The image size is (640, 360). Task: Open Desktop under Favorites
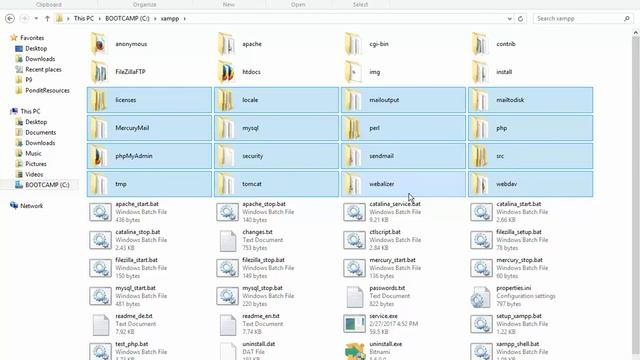click(36, 49)
